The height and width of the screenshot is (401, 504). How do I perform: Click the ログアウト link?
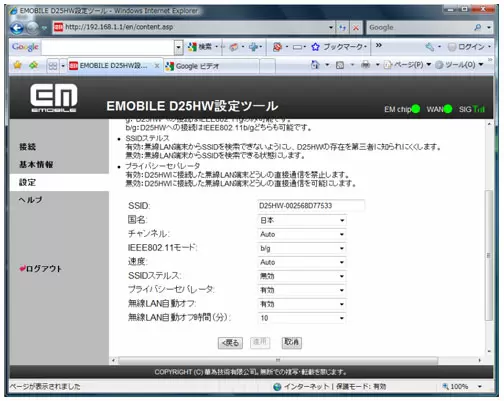(41, 269)
